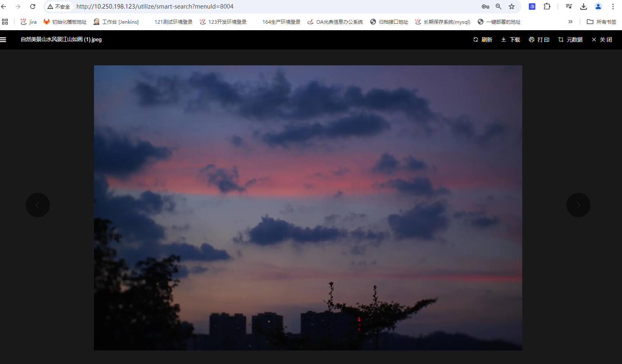Screen dimensions: 622x364
Task: Open the page zoom magnifier icon
Action: pyautogui.click(x=499, y=7)
